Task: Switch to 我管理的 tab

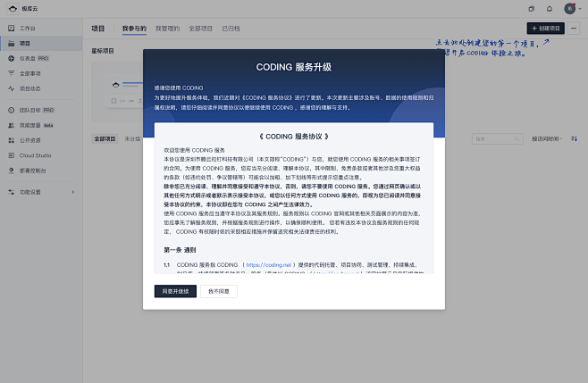Action: click(168, 29)
